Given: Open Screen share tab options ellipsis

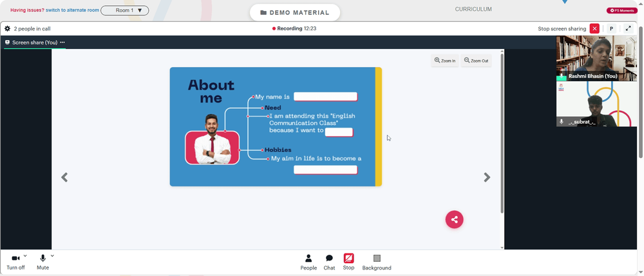Looking at the screenshot, I should click(62, 43).
